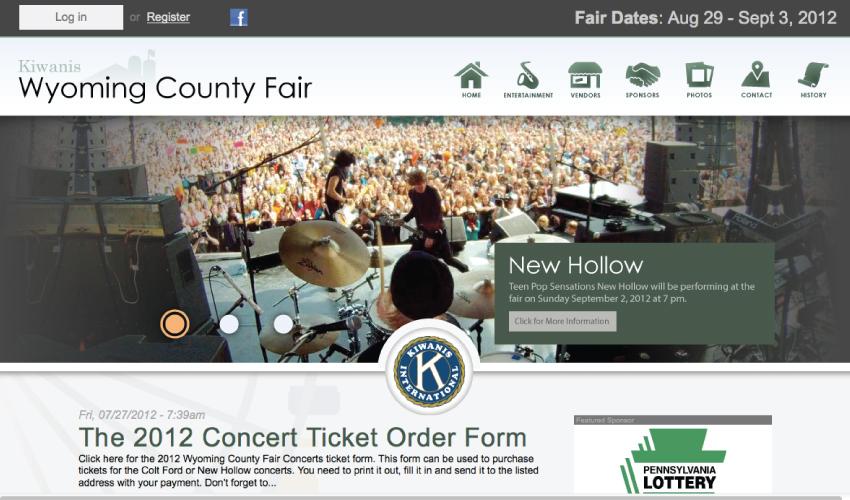The width and height of the screenshot is (850, 500).
Task: Follow the Register link
Action: pos(168,17)
